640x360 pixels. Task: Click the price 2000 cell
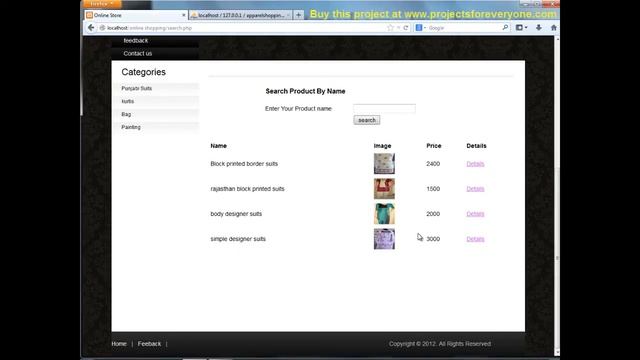(x=433, y=214)
